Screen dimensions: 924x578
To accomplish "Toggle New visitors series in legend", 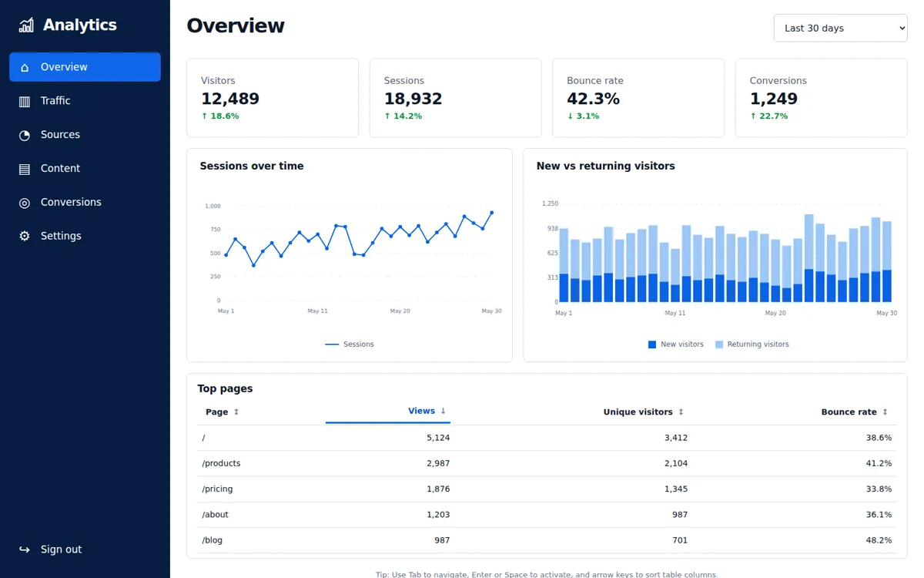I will [676, 344].
